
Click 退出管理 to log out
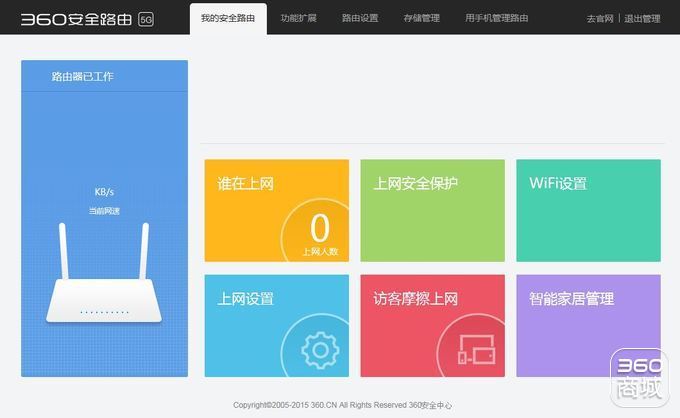pyautogui.click(x=642, y=19)
